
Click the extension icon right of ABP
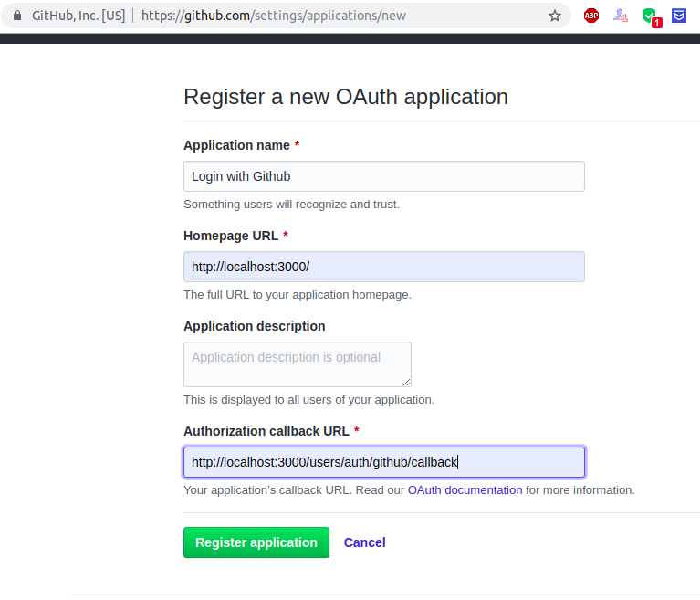click(621, 16)
